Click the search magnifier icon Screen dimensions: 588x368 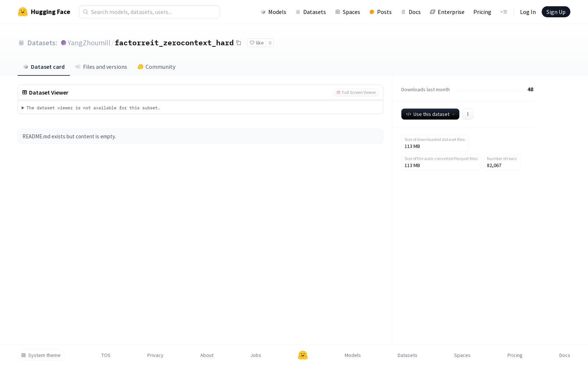[x=86, y=12]
